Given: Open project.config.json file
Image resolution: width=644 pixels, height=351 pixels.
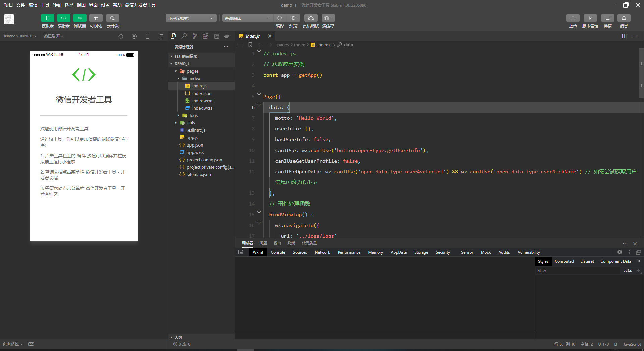Looking at the screenshot, I should point(201,160).
